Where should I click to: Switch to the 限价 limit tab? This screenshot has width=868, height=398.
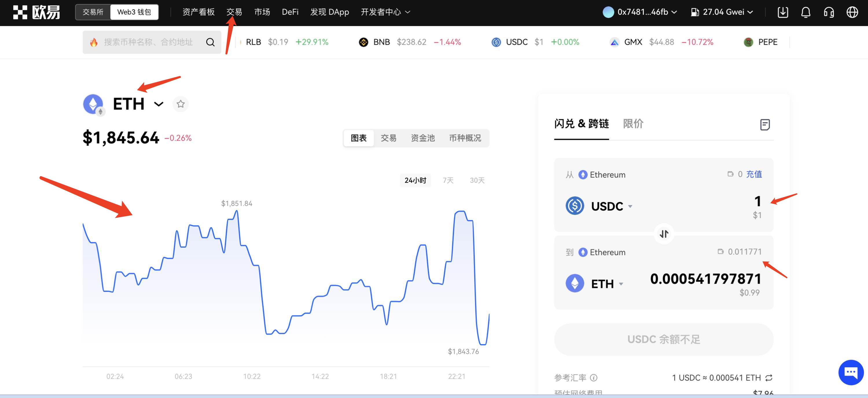633,124
